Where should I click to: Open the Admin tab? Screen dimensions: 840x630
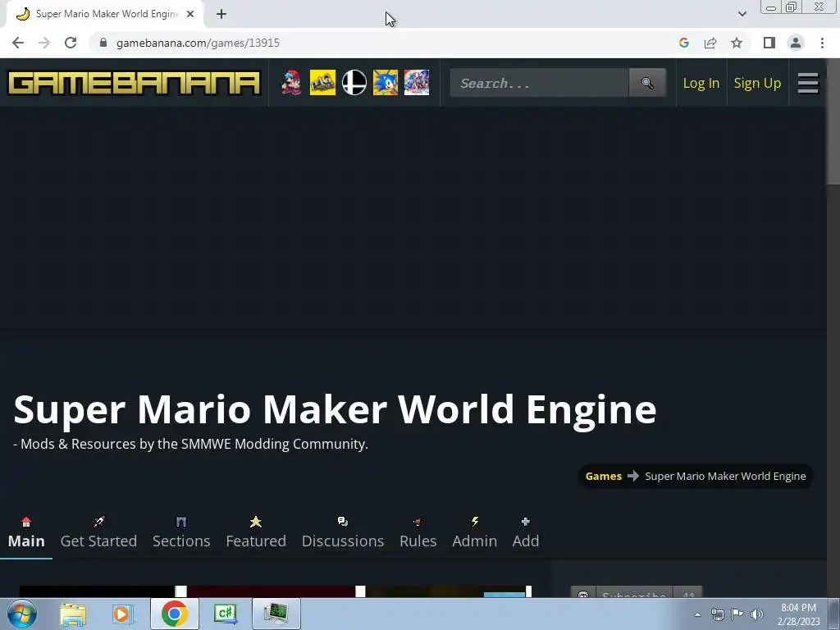[x=474, y=533]
